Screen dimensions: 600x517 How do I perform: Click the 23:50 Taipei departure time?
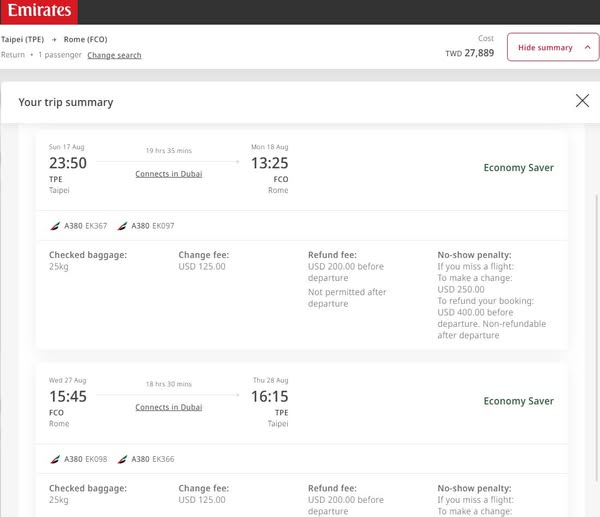[x=68, y=163]
